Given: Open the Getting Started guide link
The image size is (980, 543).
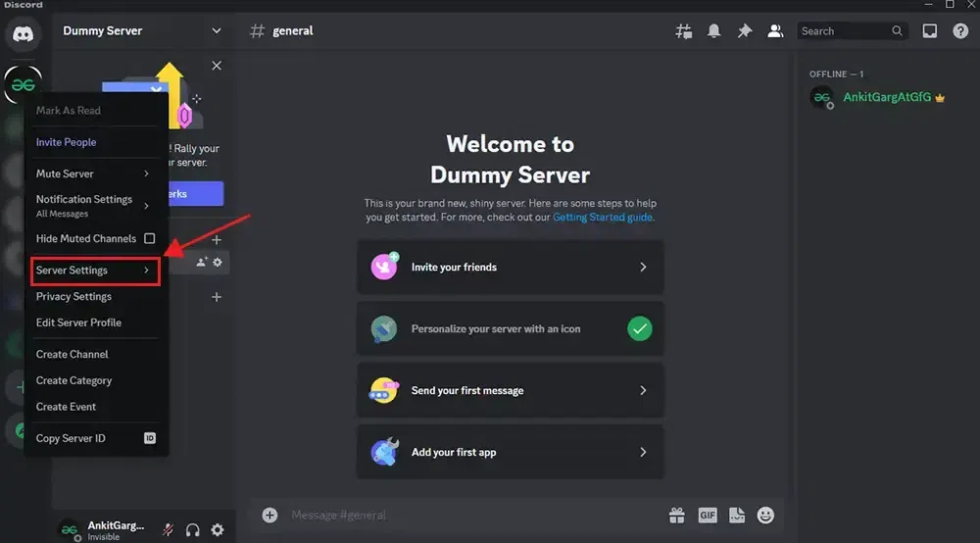Looking at the screenshot, I should click(x=603, y=217).
